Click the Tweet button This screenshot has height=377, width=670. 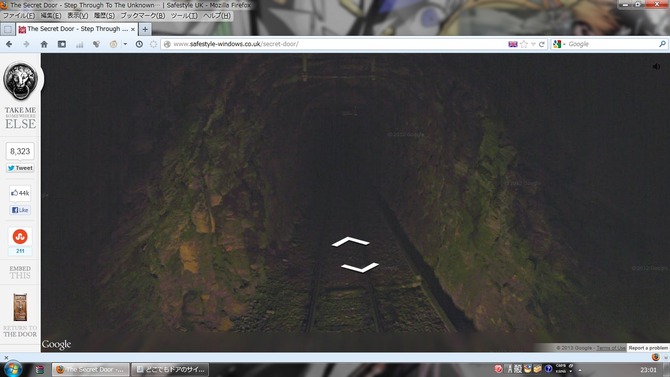point(20,168)
